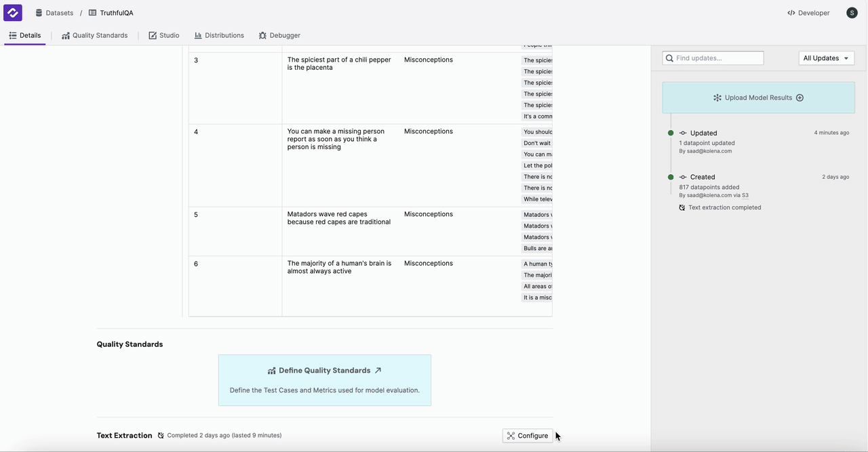
Task: Open the Distributions tab
Action: [x=219, y=35]
